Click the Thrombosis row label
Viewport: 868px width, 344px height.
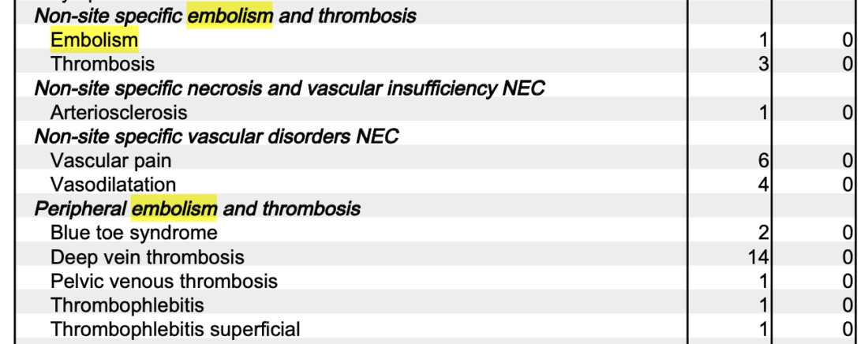coord(103,64)
